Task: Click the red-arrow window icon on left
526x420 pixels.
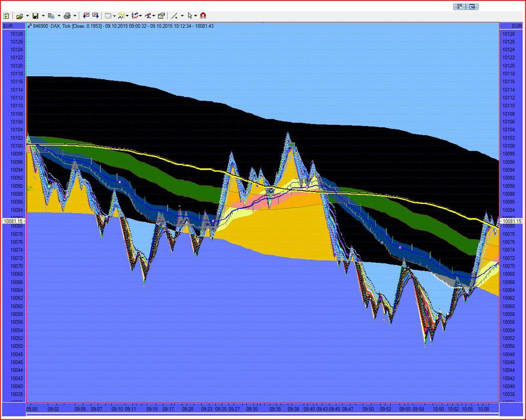Action: [x=86, y=16]
